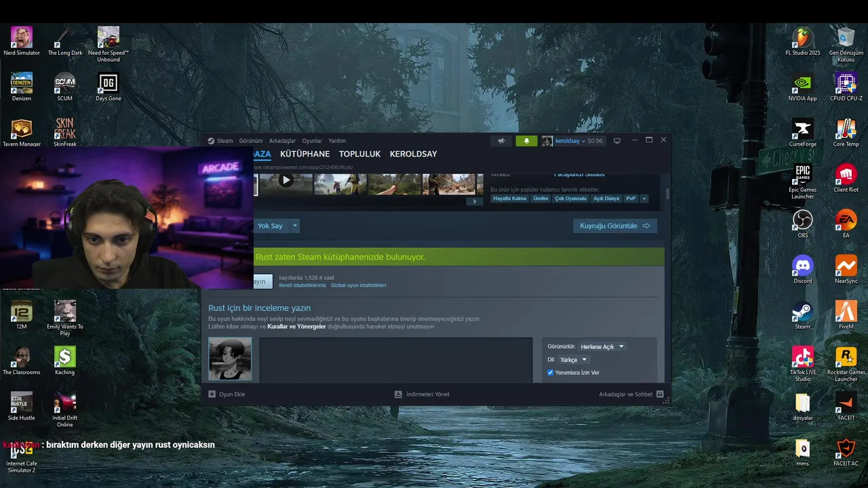Switch to the KÜTÜPHANE tab
This screenshot has height=488, width=868.
tap(304, 154)
